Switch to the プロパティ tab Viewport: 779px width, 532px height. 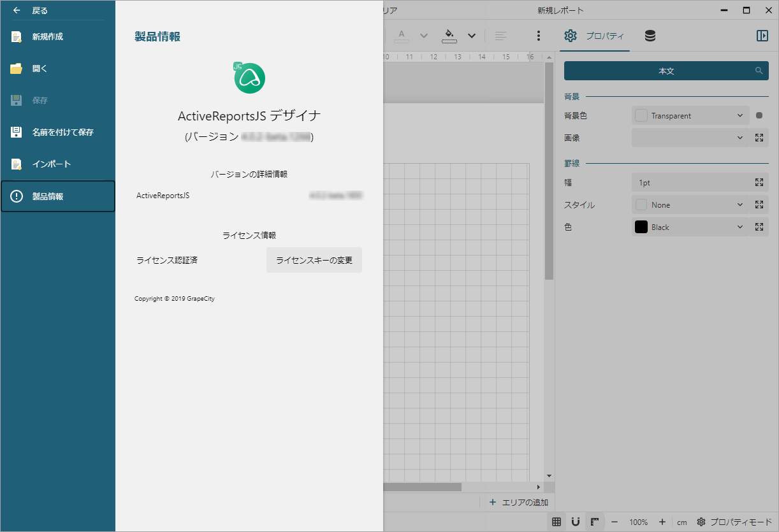click(594, 36)
